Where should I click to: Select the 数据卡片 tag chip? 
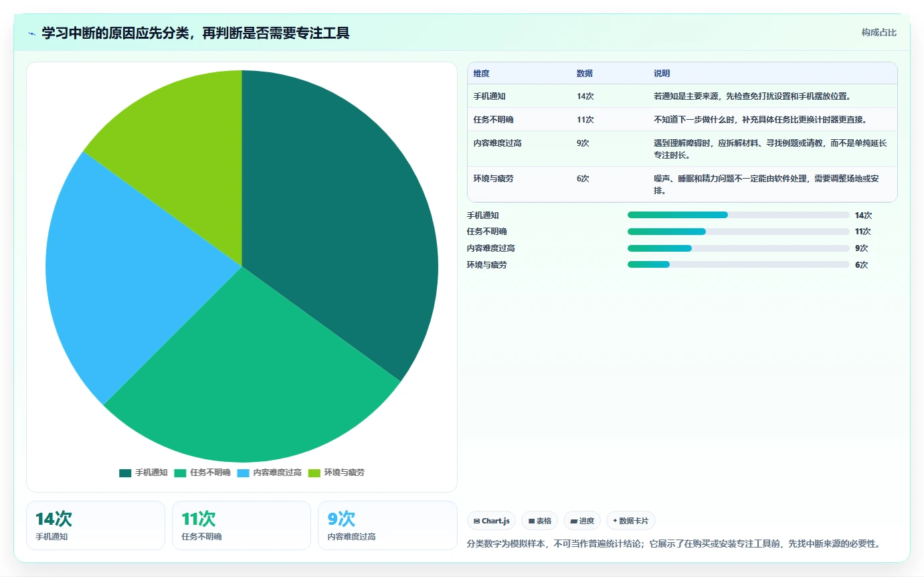pos(631,521)
